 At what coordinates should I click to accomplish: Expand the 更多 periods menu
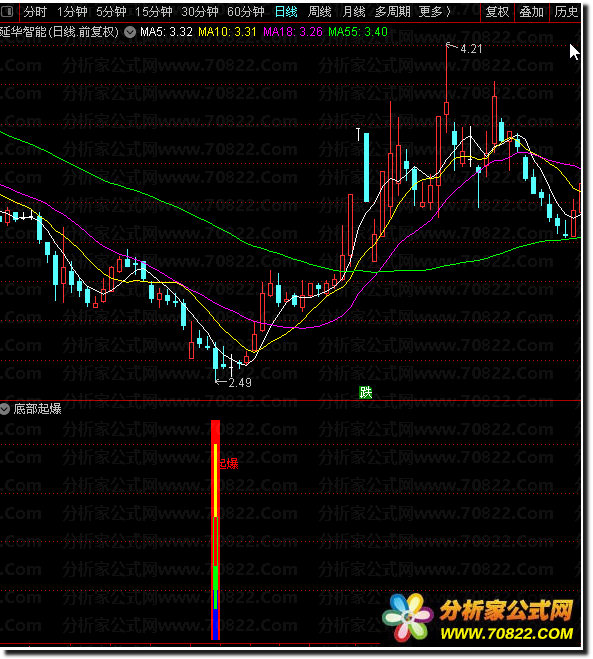click(435, 12)
